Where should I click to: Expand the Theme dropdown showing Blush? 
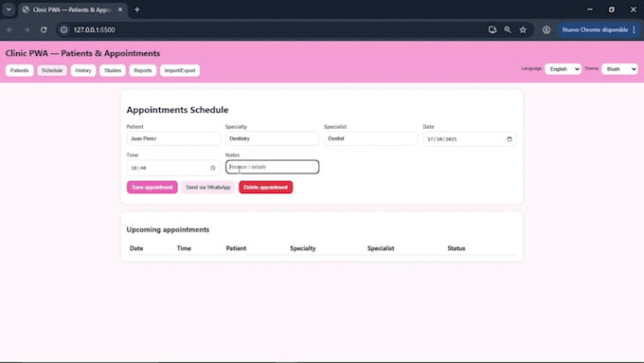619,69
